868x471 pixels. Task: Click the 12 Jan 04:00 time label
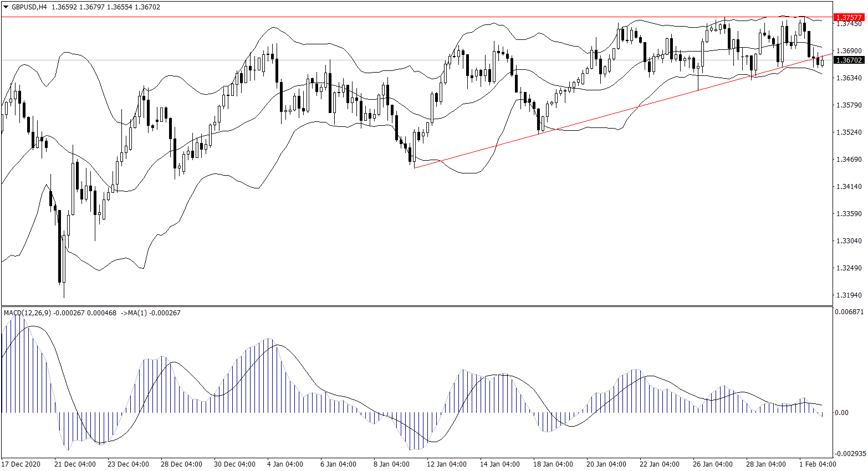pos(447,464)
